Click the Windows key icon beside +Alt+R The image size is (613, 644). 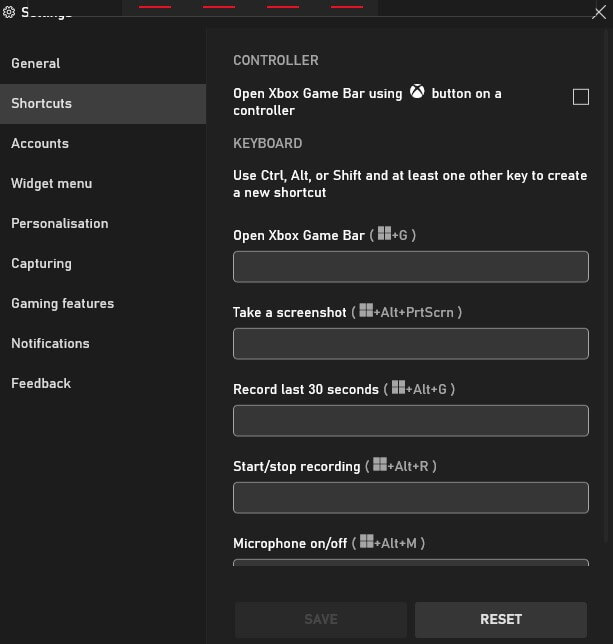click(380, 464)
